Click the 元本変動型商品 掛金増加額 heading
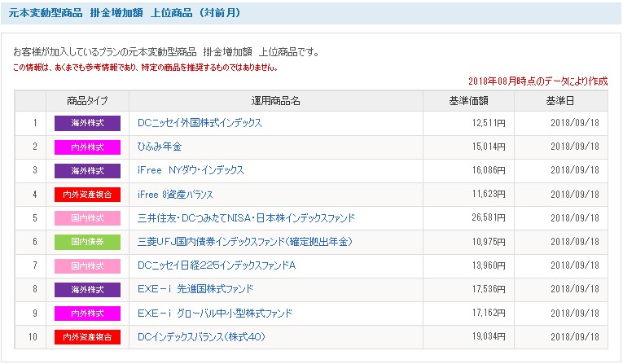Screen dimensions: 623x364 click(x=125, y=13)
